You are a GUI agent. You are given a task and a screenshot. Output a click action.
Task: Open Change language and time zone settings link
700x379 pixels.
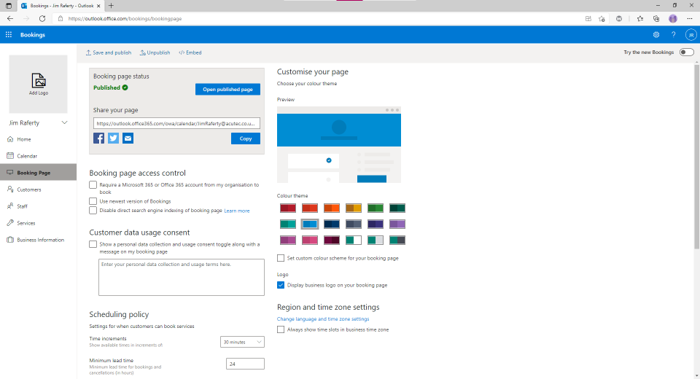(323, 319)
